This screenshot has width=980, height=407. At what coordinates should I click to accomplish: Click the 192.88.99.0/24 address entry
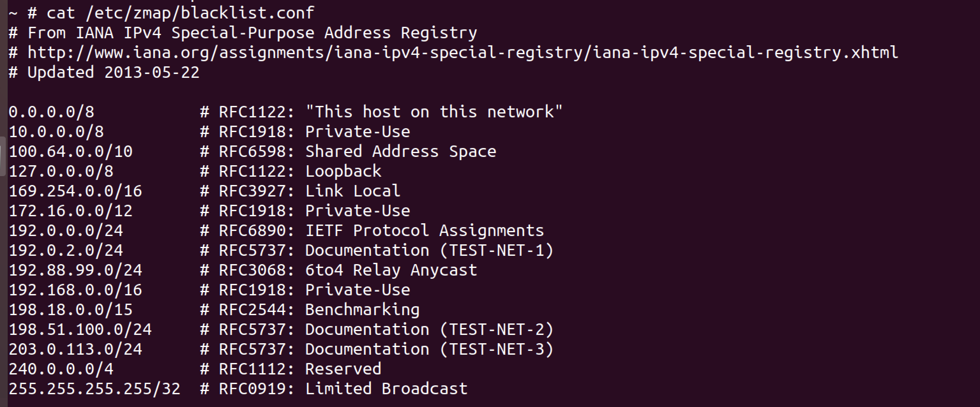75,270
